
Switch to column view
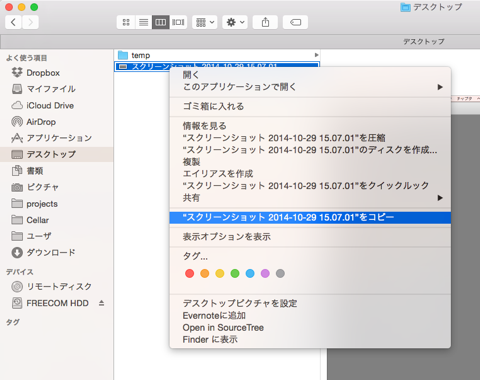[x=161, y=22]
